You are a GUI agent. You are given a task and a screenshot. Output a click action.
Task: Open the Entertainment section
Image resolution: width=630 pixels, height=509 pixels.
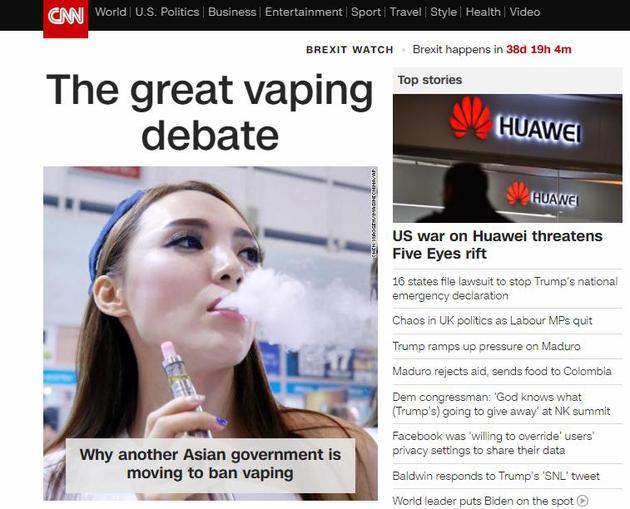(x=303, y=12)
